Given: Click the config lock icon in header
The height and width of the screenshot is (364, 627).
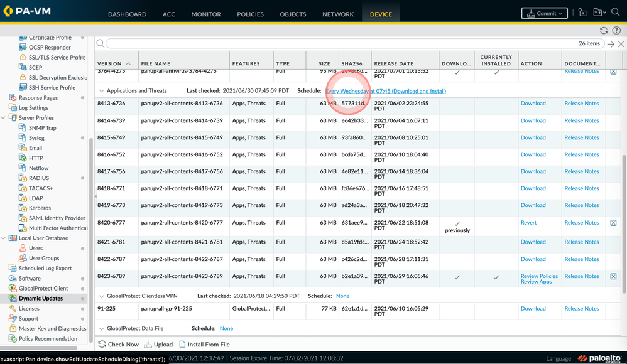Looking at the screenshot, I should click(582, 13).
